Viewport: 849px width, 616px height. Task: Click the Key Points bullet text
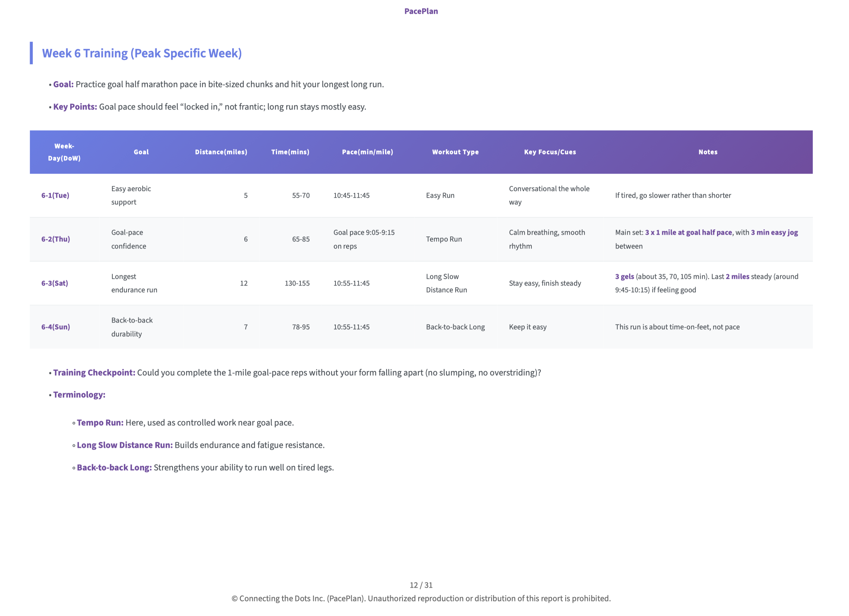[x=75, y=107]
